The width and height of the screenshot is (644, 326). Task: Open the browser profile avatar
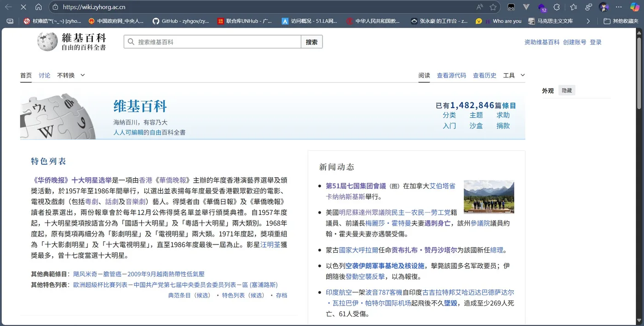coord(604,7)
